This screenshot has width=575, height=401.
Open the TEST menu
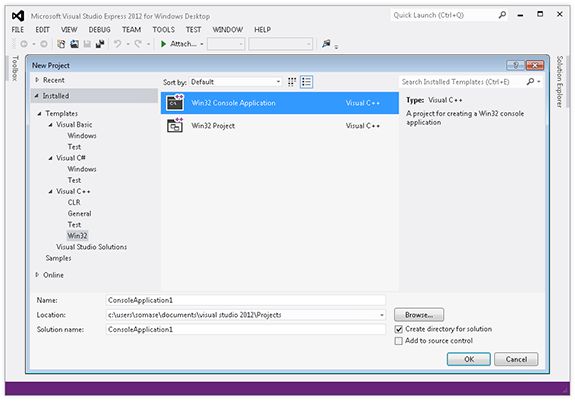click(193, 30)
